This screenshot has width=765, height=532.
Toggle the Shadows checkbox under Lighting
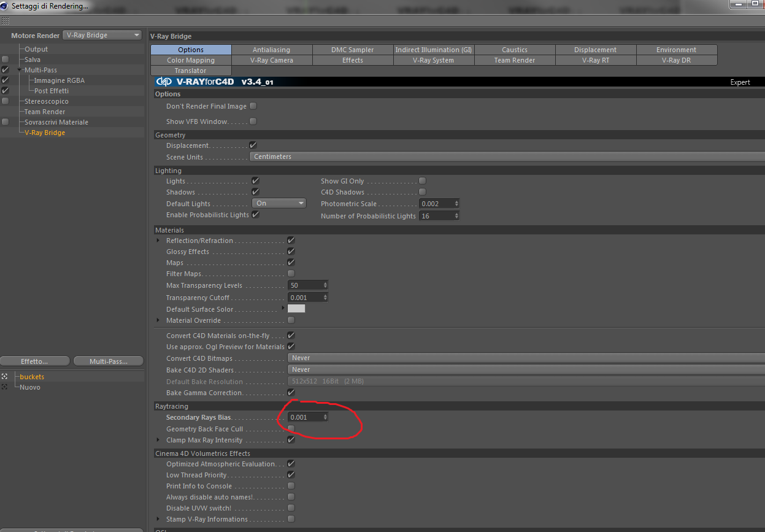point(255,192)
